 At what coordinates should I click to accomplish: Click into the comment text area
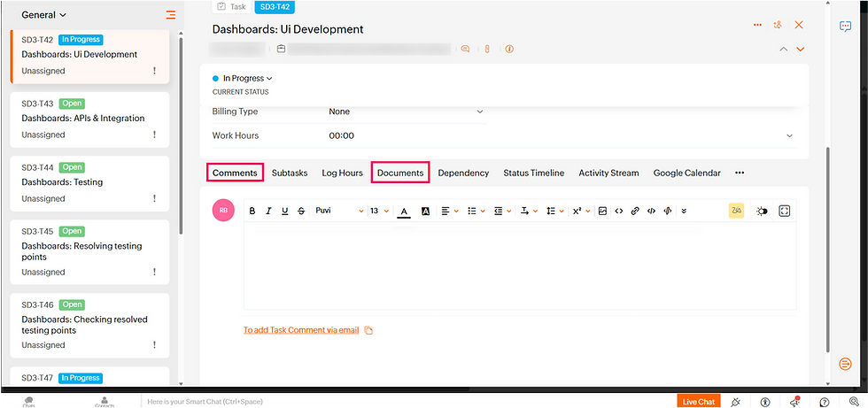(x=520, y=266)
